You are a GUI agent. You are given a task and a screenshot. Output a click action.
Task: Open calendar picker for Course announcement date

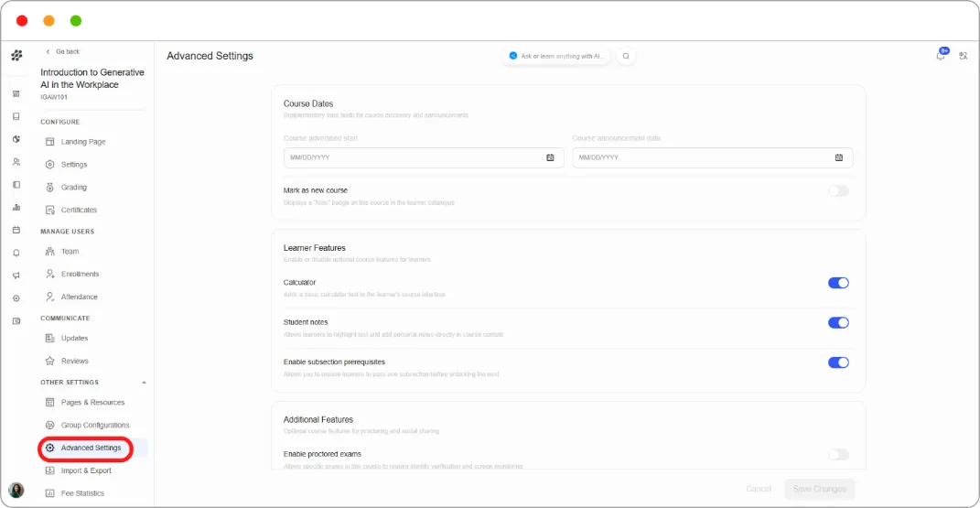coord(839,157)
